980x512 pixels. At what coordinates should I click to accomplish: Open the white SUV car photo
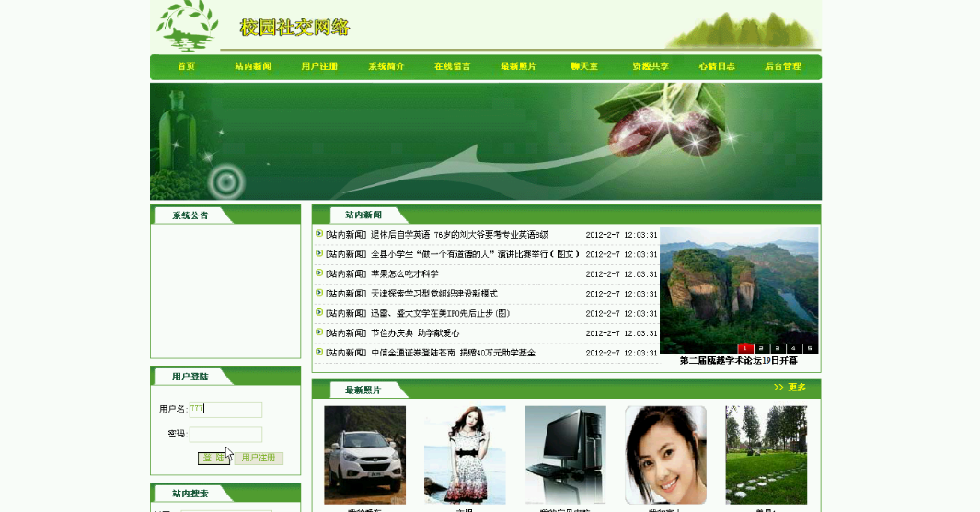pyautogui.click(x=365, y=455)
